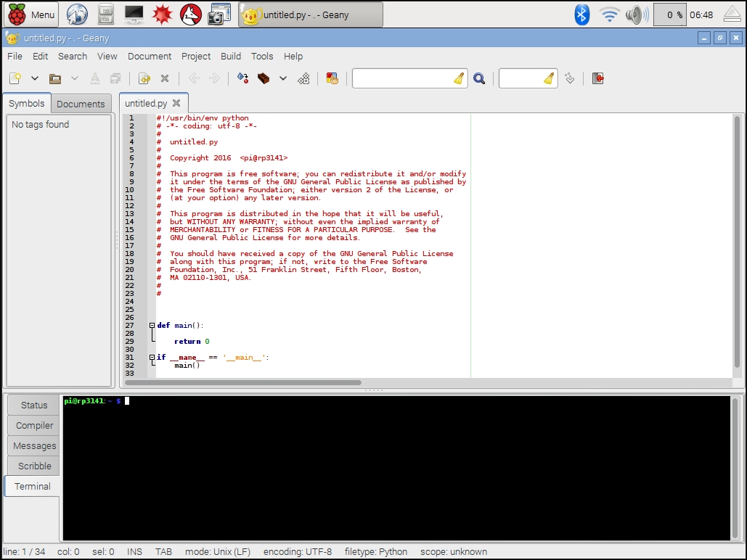
Task: Click the magnifier Find icon
Action: [x=479, y=78]
